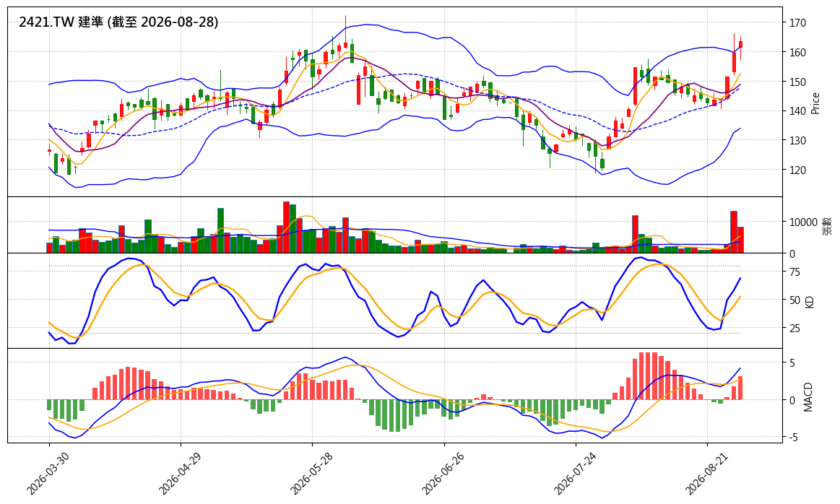Click the 2026-04-29 date label
Viewport: 840px width, 504px height.
pos(178,474)
